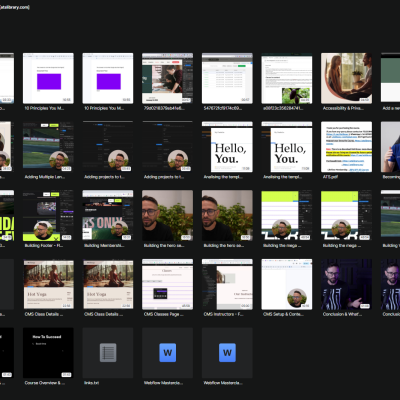This screenshot has height=400, width=400.
Task: Open the CMS Instructors video thumbnail
Action: point(227,284)
